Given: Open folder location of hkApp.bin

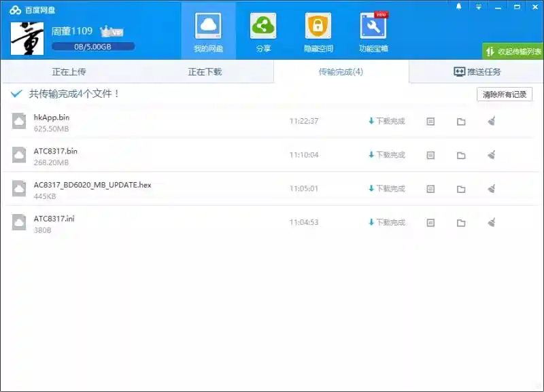Looking at the screenshot, I should (x=461, y=122).
